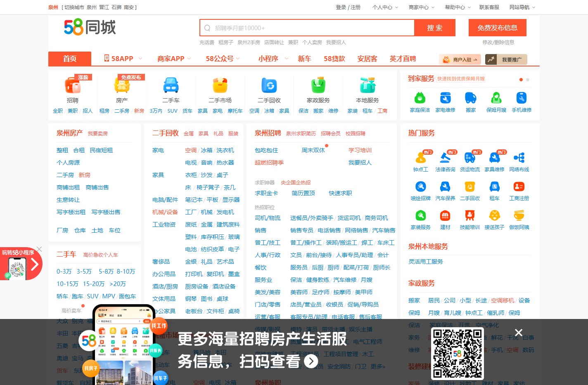
Task: Open the 汽车保养 car maintenance icon
Action: coord(445,187)
